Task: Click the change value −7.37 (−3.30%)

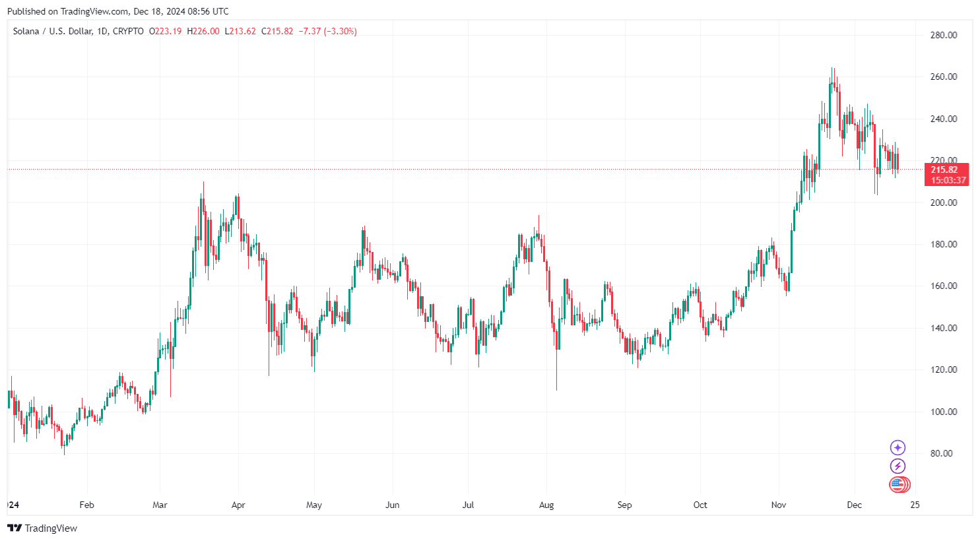Action: pos(327,31)
